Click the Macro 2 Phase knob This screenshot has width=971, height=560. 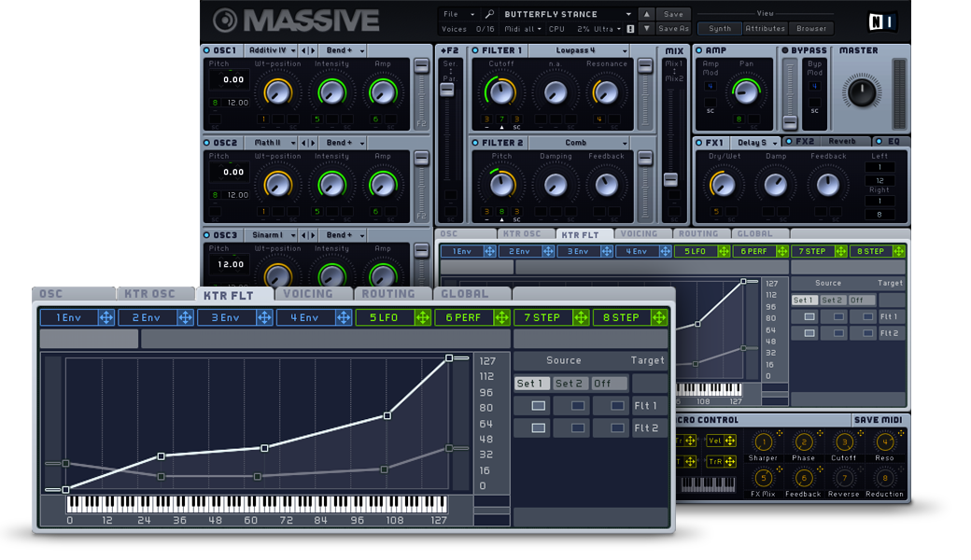click(x=804, y=441)
